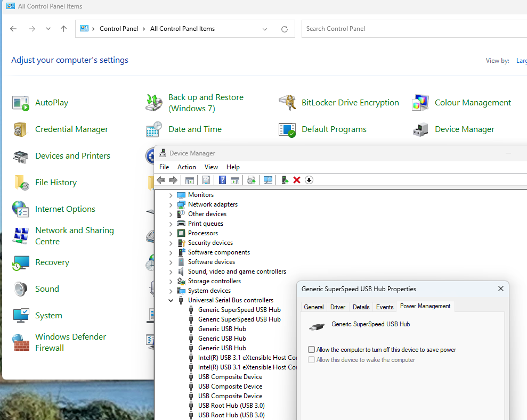Click the Recovery icon in Control Panel
Viewport: 527px width, 420px height.
coord(21,262)
